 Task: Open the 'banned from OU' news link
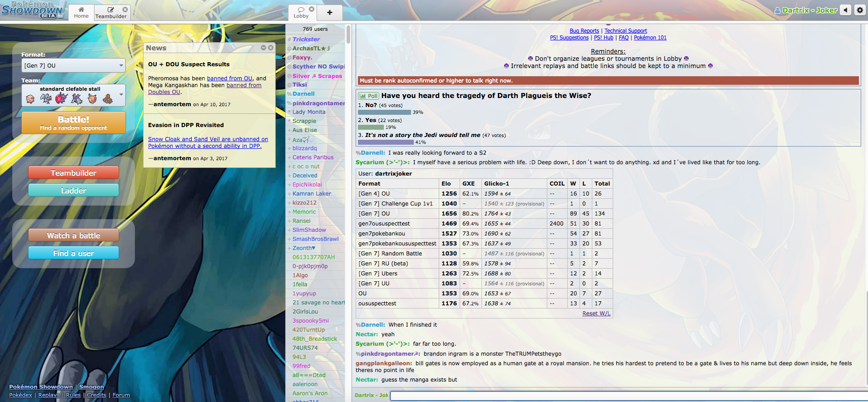pyautogui.click(x=229, y=78)
